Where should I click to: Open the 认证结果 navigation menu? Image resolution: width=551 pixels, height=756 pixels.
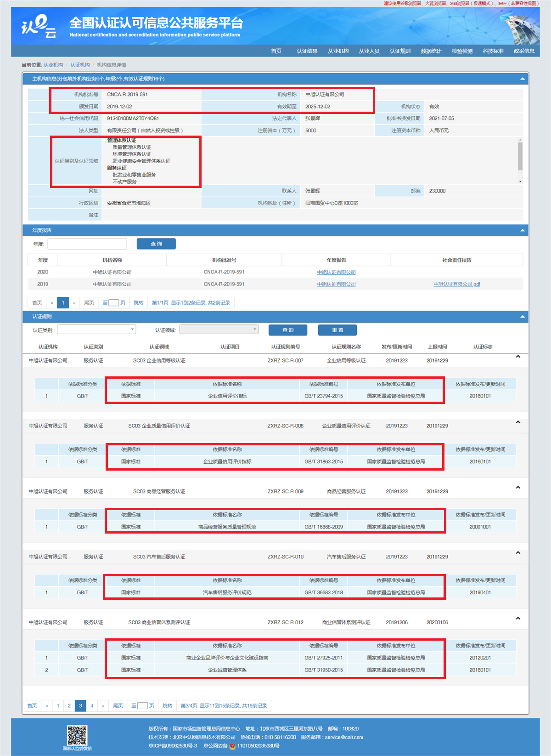click(307, 51)
